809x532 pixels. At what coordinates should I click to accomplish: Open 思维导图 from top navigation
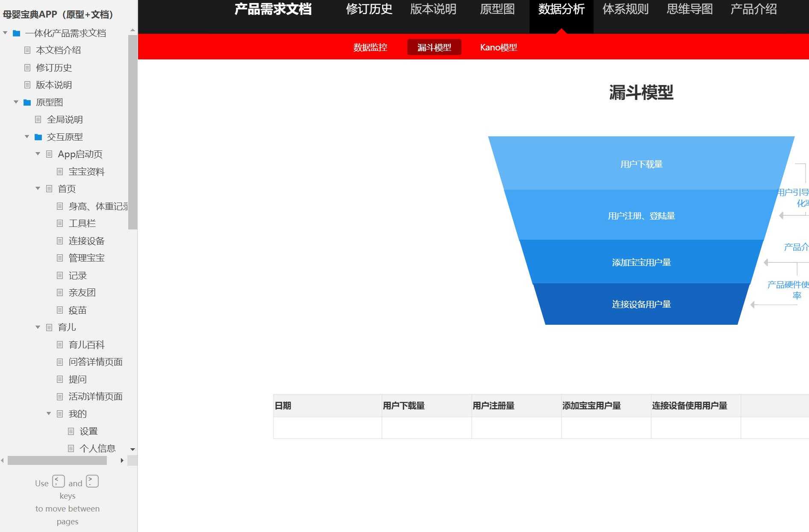[688, 9]
